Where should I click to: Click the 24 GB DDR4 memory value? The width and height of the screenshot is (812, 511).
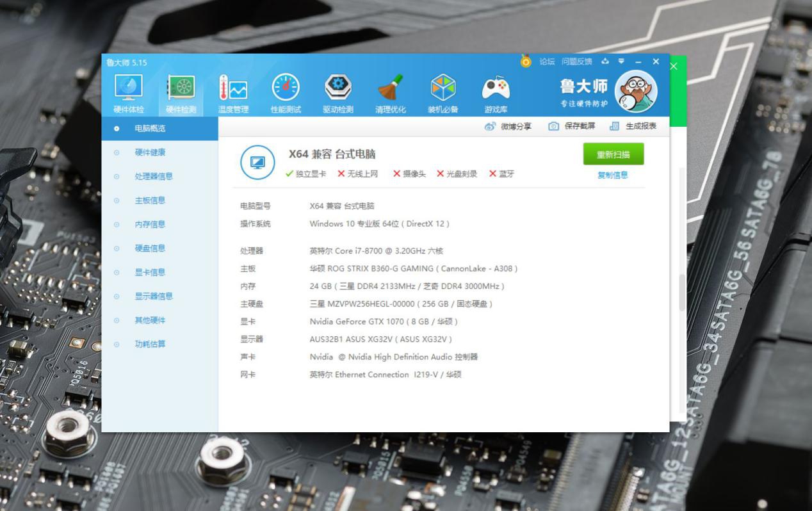pos(407,286)
